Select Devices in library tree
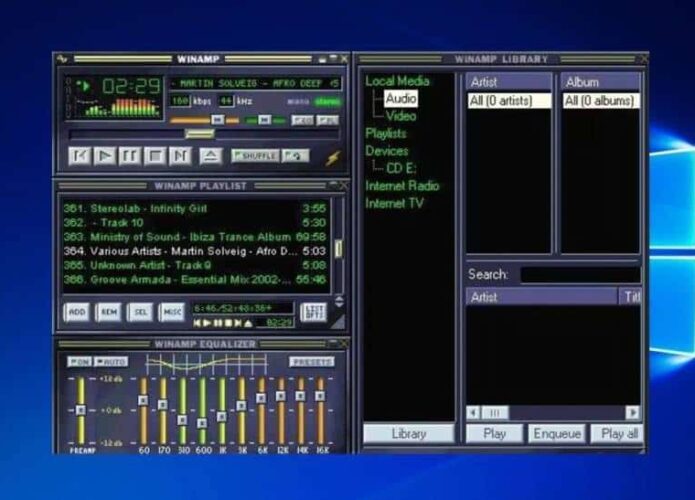This screenshot has height=500, width=695. [x=387, y=151]
